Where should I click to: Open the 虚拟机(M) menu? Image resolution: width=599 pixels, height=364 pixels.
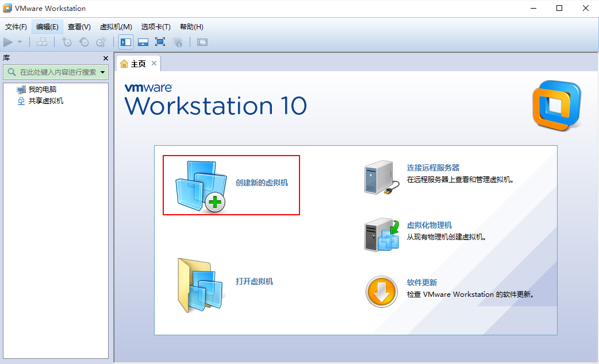pyautogui.click(x=116, y=27)
